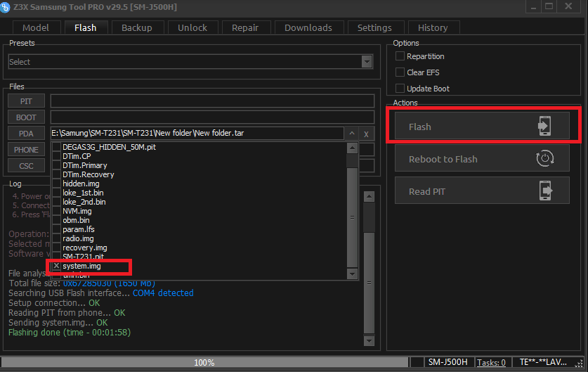
Task: Open the Presets dropdown
Action: point(366,62)
